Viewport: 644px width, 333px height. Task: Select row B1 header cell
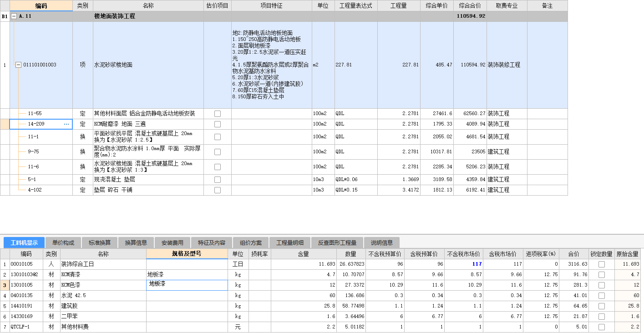click(5, 16)
